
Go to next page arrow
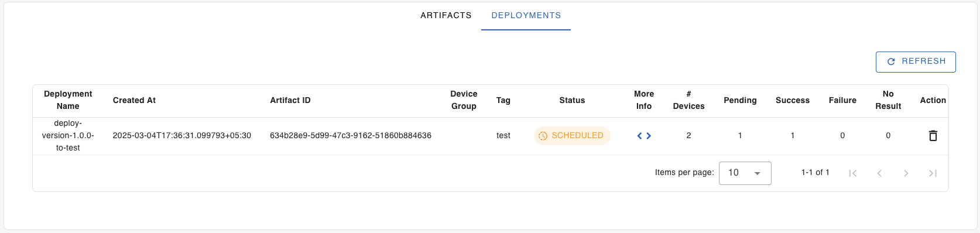pyautogui.click(x=906, y=173)
